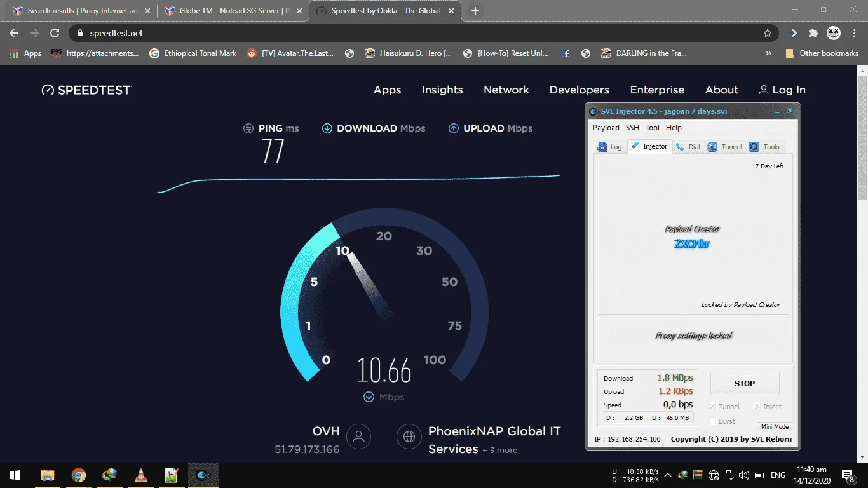This screenshot has width=868, height=488.
Task: Click the PING ms label icon
Action: [x=248, y=128]
